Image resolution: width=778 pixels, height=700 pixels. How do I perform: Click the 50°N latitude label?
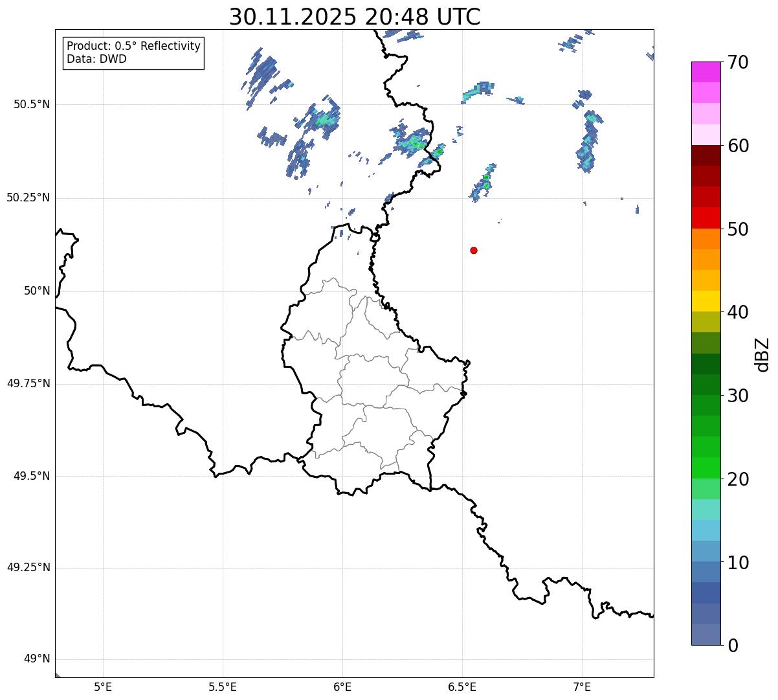coord(37,291)
